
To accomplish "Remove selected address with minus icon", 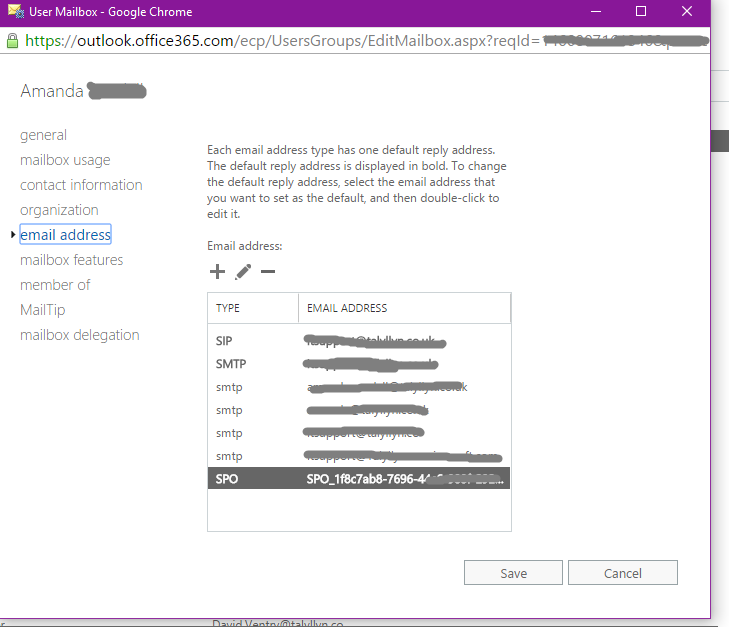I will (x=268, y=271).
